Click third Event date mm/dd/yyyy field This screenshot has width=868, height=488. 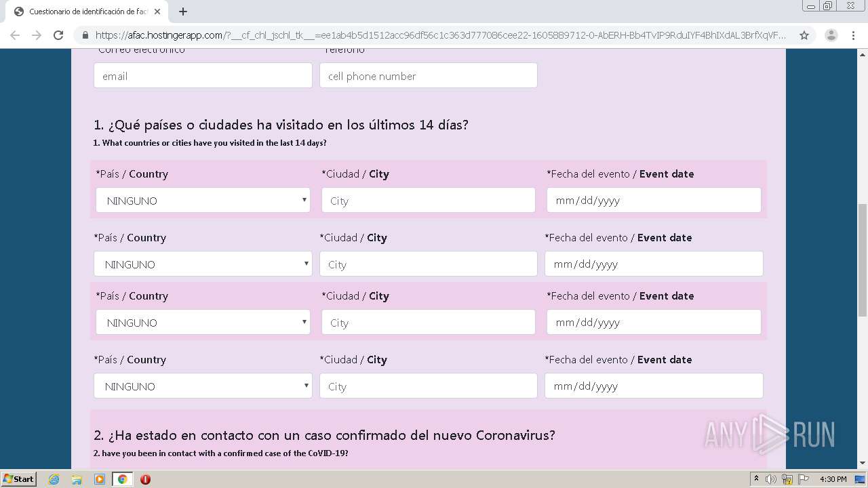[x=654, y=322]
